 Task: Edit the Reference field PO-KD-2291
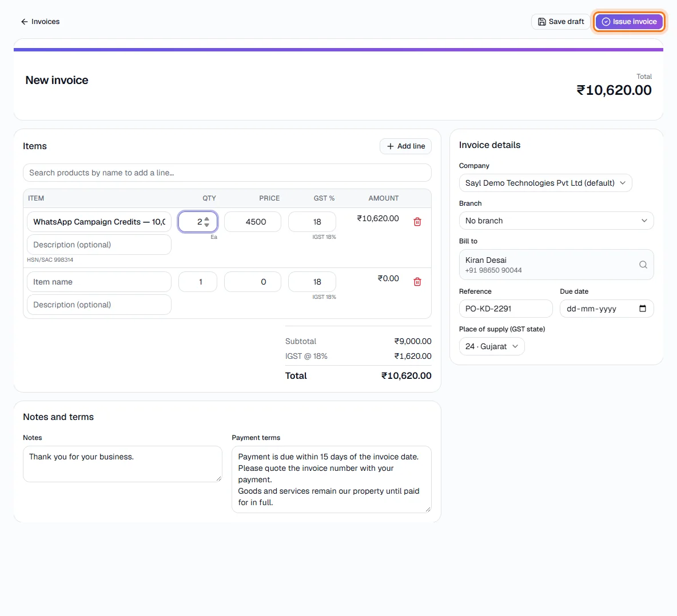(x=505, y=309)
